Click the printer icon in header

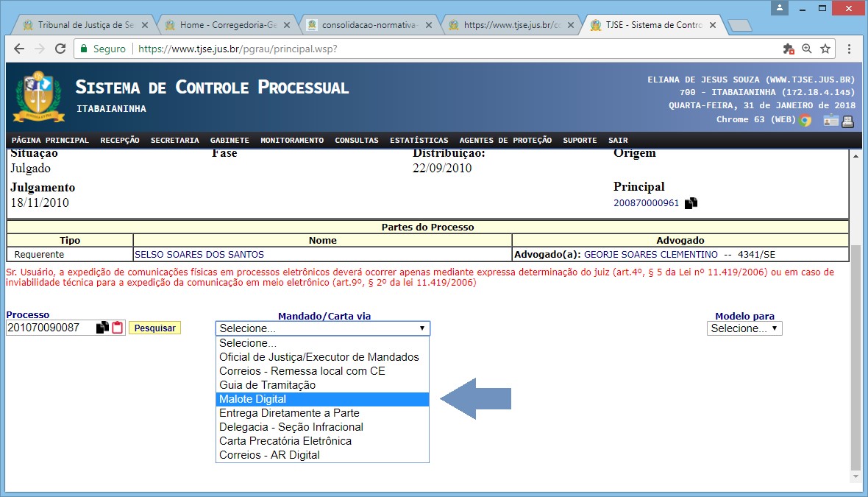click(x=847, y=121)
